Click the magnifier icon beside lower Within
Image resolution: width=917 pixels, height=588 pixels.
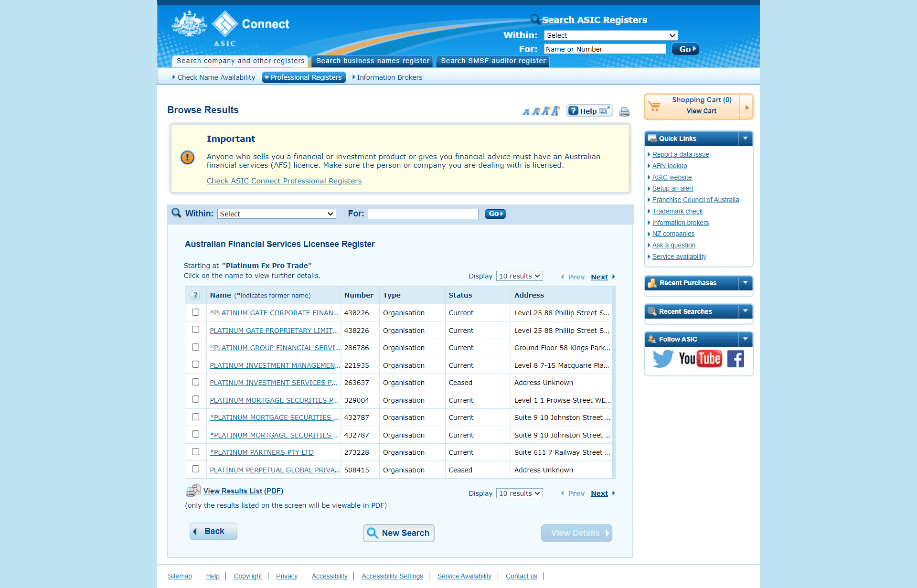pyautogui.click(x=176, y=213)
